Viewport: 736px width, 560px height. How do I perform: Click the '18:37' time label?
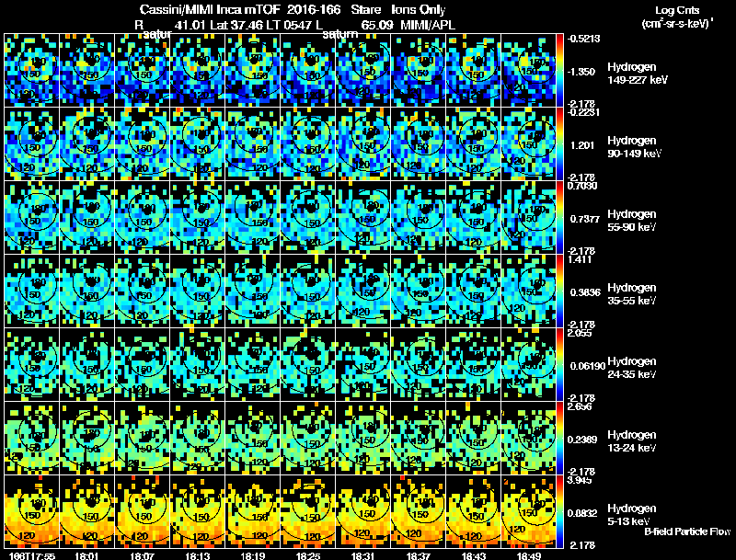[419, 556]
